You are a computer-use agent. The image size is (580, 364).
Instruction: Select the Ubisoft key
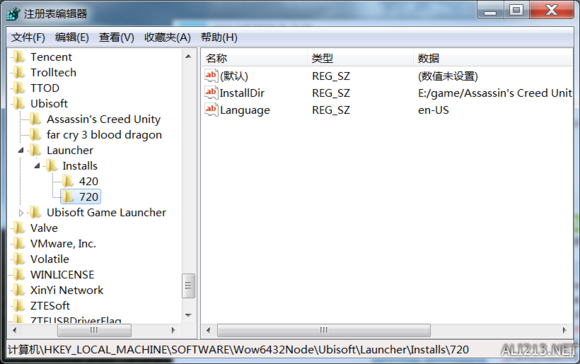point(49,104)
